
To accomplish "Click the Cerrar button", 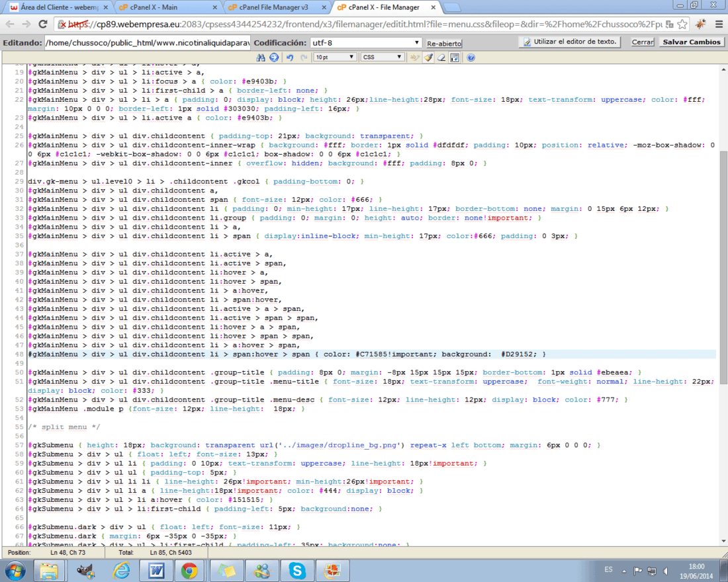I will click(x=643, y=42).
